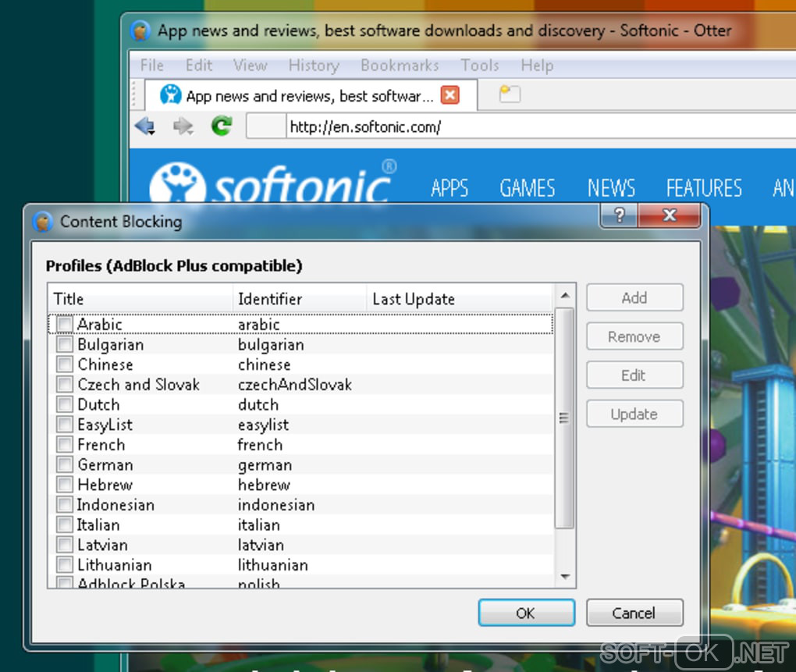Click the Remove profile button
The width and height of the screenshot is (796, 672).
tap(634, 336)
